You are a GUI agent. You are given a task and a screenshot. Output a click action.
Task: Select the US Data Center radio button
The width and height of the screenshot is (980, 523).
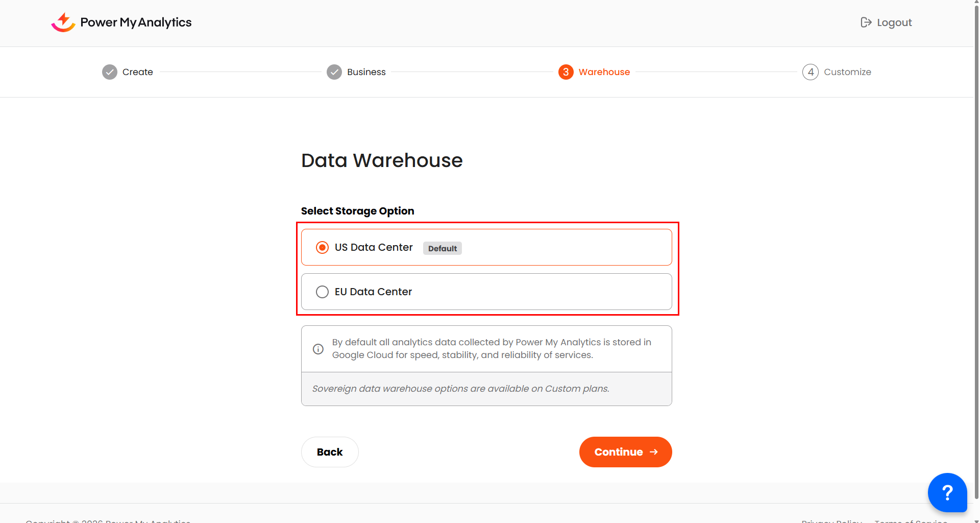tap(322, 248)
